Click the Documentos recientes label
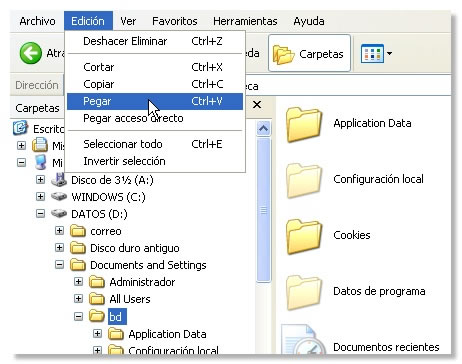This screenshot has height=364, width=462. pyautogui.click(x=386, y=347)
